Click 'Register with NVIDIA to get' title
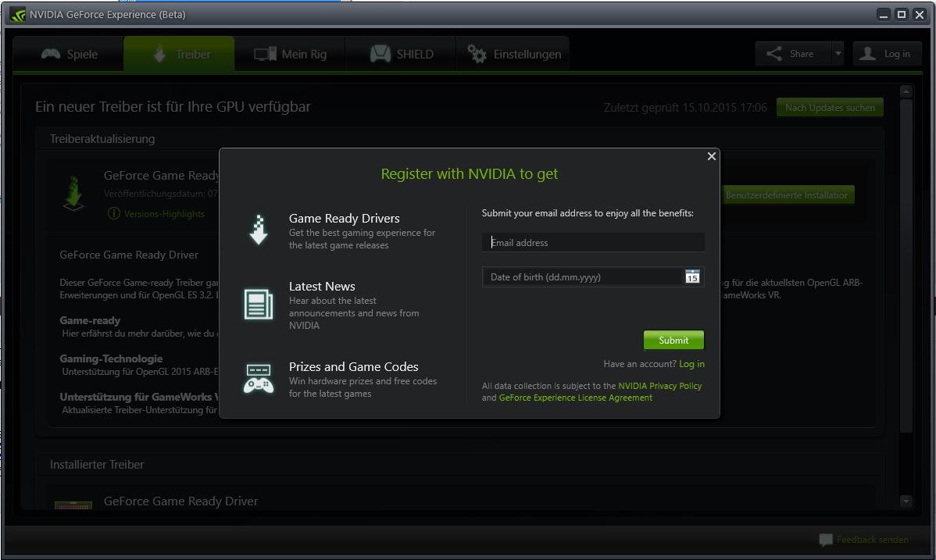The height and width of the screenshot is (560, 936). coord(470,173)
